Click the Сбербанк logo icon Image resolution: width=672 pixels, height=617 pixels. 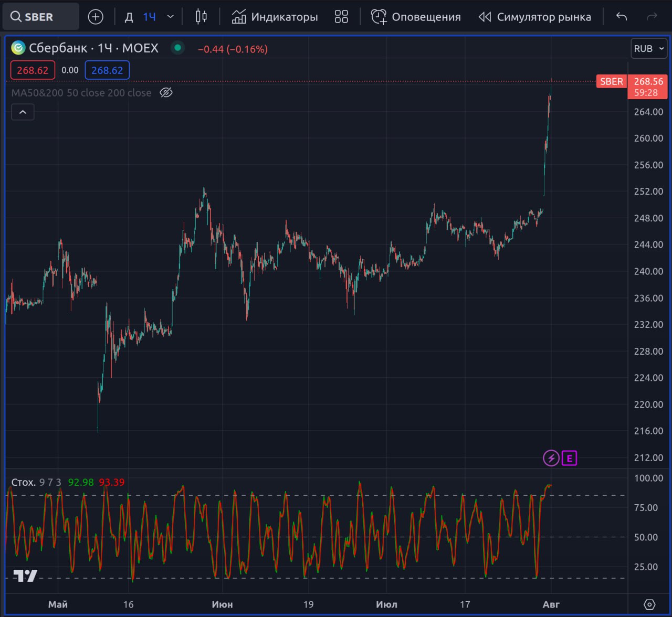coord(18,48)
